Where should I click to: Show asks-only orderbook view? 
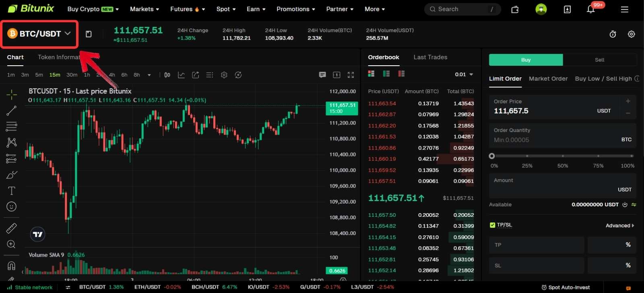click(x=401, y=73)
